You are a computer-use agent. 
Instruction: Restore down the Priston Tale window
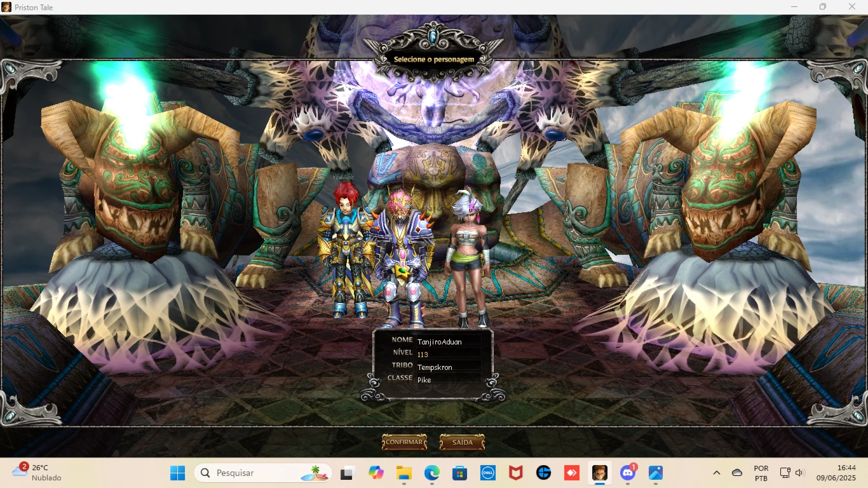click(x=823, y=7)
